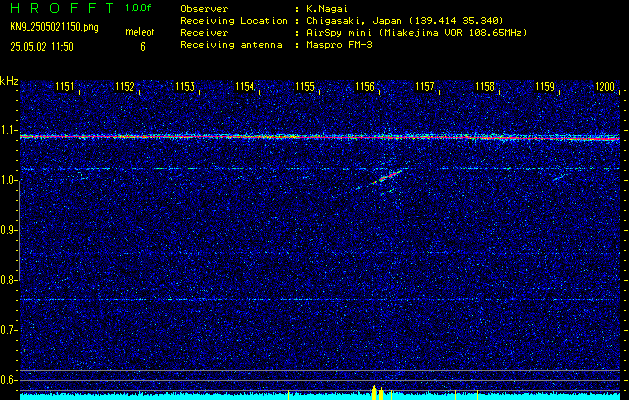Select the 0.9 kHz frequency label

click(7, 230)
